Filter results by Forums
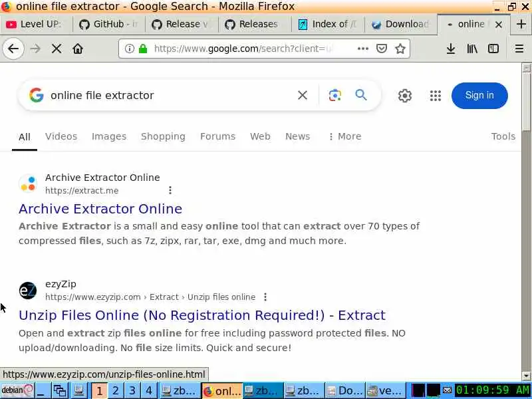The image size is (532, 399). click(218, 136)
